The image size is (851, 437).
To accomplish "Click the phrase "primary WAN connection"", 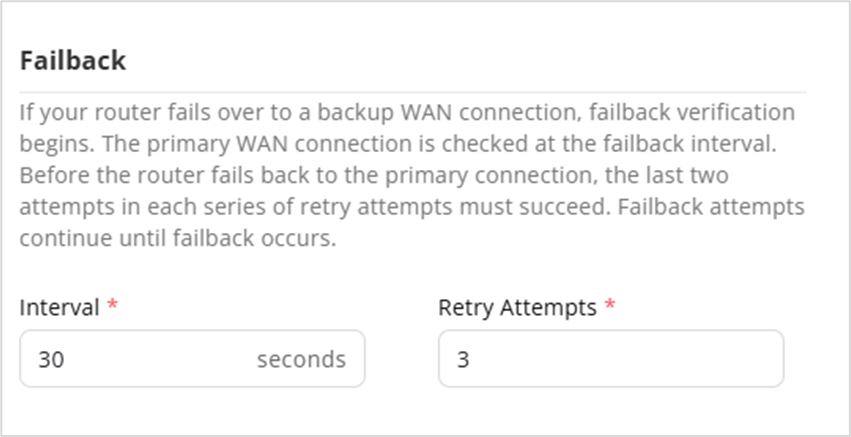I will 241,142.
